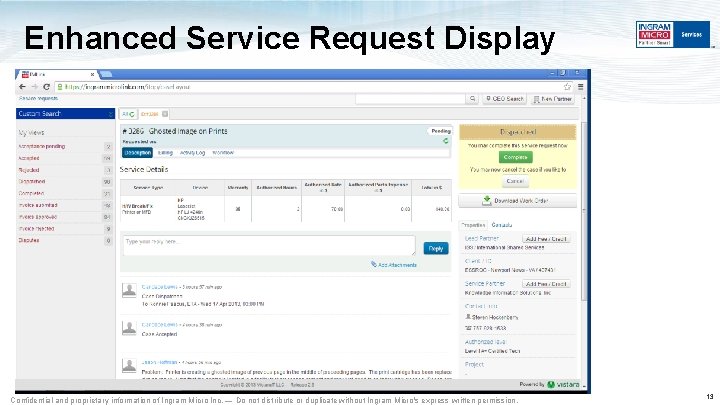This screenshot has width=720, height=405.
Task: Click the contact person icon near Steven Hockenberry
Action: [x=468, y=317]
